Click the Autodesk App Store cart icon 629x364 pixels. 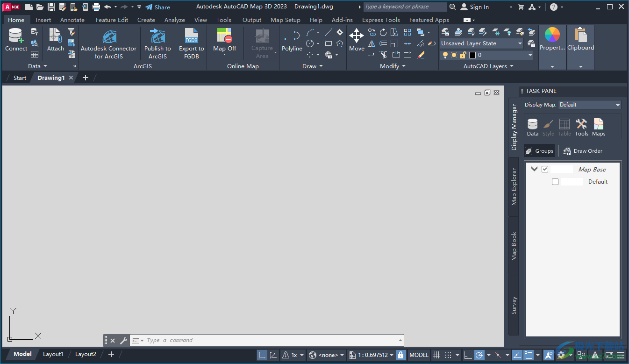point(521,7)
